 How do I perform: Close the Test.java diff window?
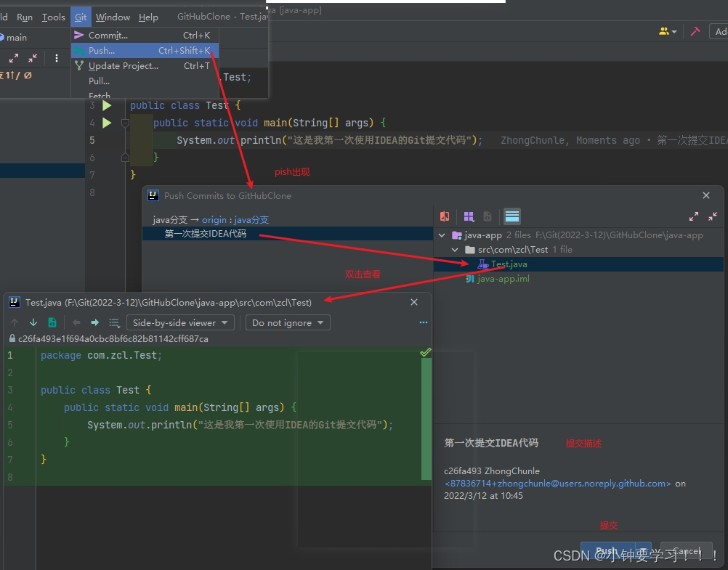click(414, 302)
